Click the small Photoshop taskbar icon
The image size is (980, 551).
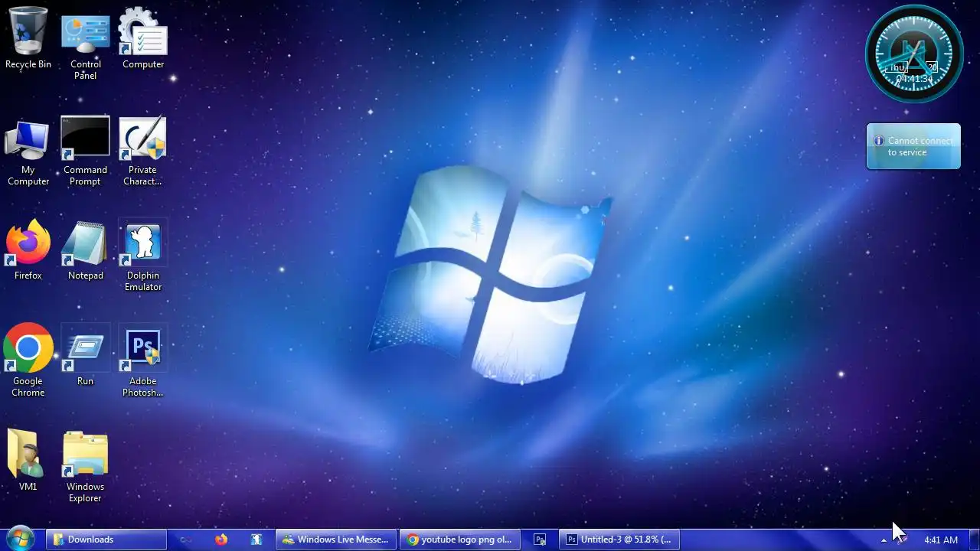pos(540,540)
